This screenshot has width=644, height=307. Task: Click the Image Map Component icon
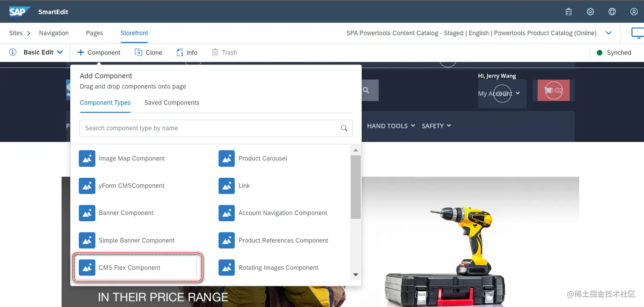(87, 158)
